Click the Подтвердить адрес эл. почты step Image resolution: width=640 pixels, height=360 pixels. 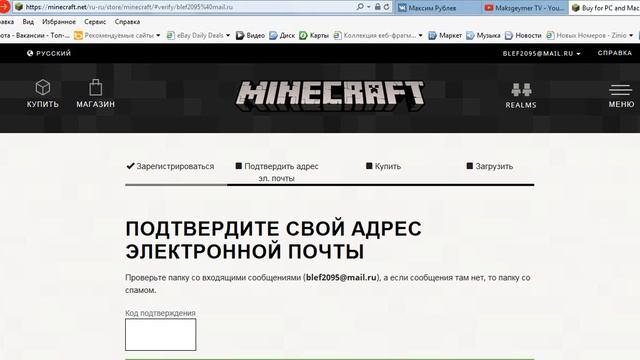coord(277,172)
